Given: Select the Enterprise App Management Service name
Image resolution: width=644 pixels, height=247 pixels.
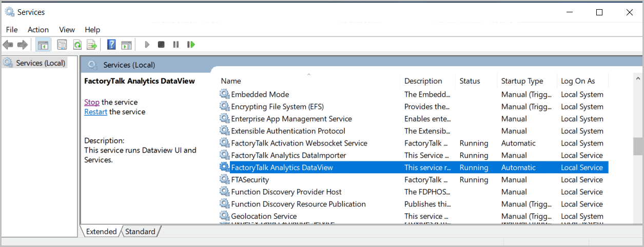Looking at the screenshot, I should click(291, 119).
